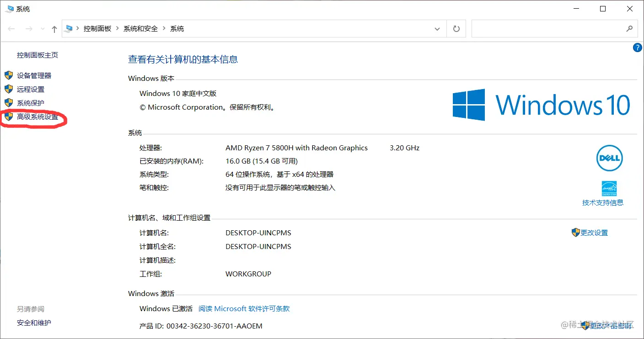
Task: Click the Dell logo
Action: [609, 158]
